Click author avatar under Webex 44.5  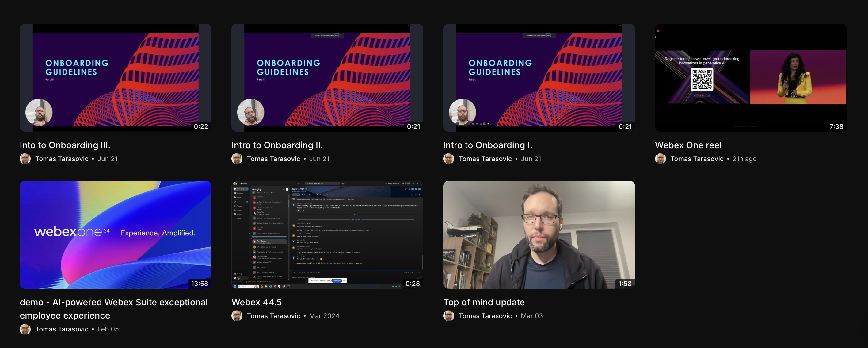tap(237, 316)
